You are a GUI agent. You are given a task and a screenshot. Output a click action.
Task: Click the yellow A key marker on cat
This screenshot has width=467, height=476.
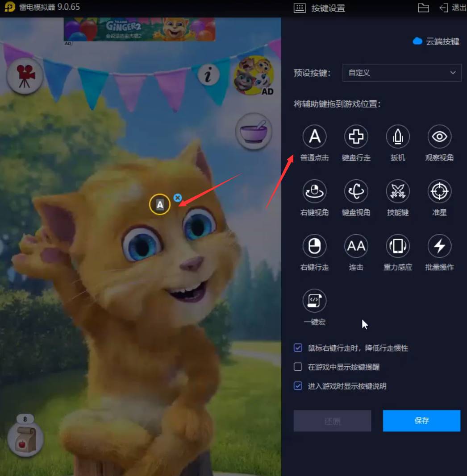coord(160,204)
